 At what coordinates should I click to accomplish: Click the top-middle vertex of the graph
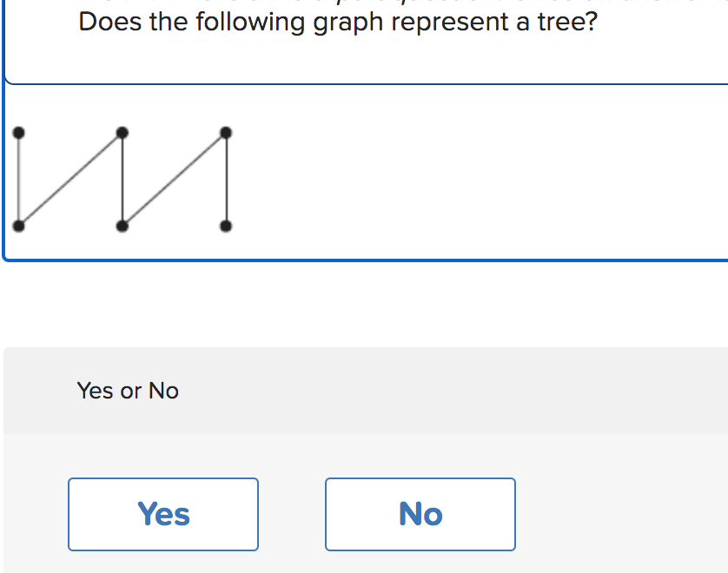point(122,133)
